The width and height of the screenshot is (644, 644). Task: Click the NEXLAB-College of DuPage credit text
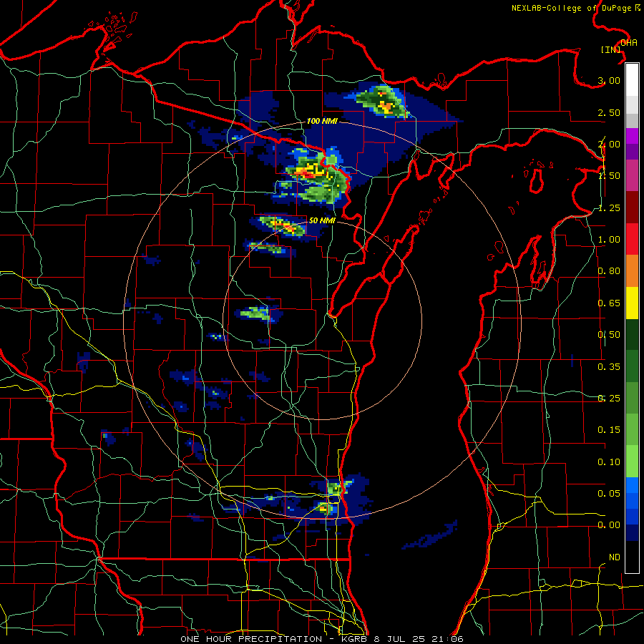pos(575,8)
